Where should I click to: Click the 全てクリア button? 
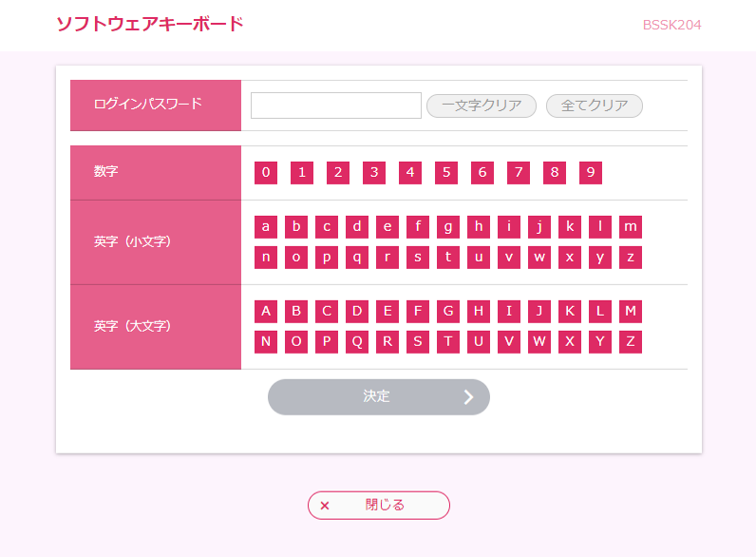click(594, 106)
